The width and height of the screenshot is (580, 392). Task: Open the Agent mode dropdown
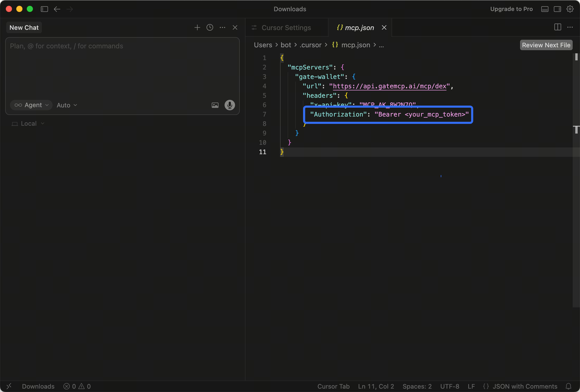coord(31,105)
